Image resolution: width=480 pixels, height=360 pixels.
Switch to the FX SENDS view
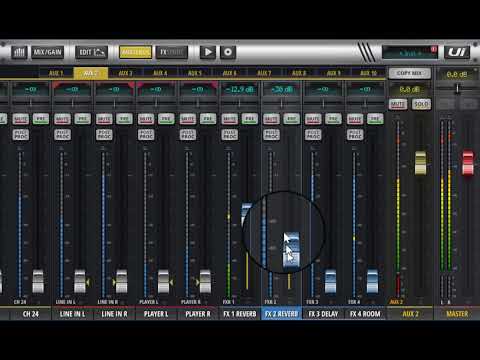coord(172,52)
